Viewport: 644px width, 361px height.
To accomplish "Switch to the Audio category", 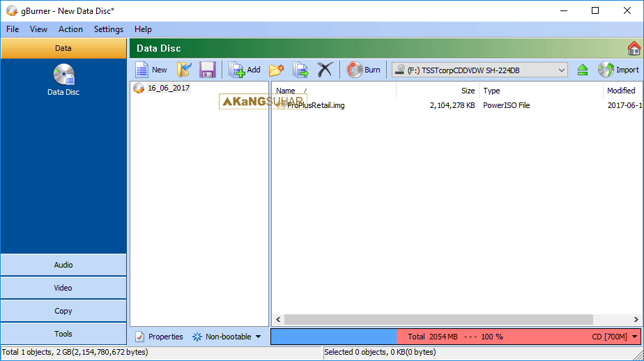I will click(x=63, y=265).
